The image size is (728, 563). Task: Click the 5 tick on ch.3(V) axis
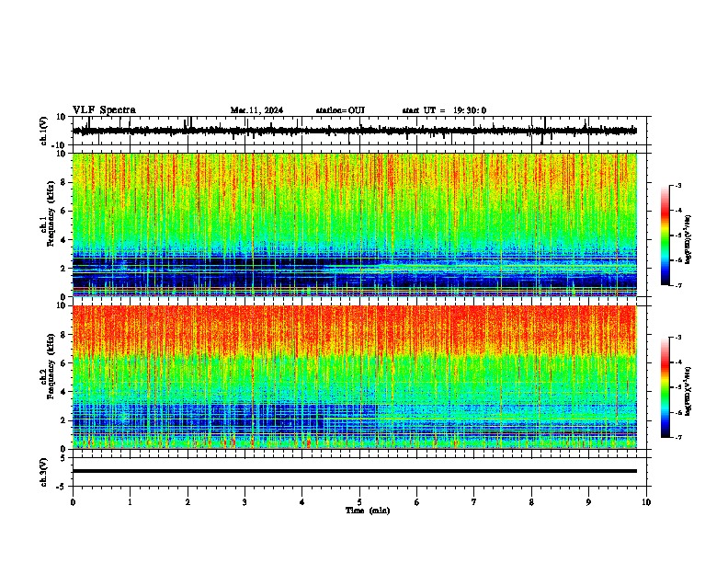63,457
